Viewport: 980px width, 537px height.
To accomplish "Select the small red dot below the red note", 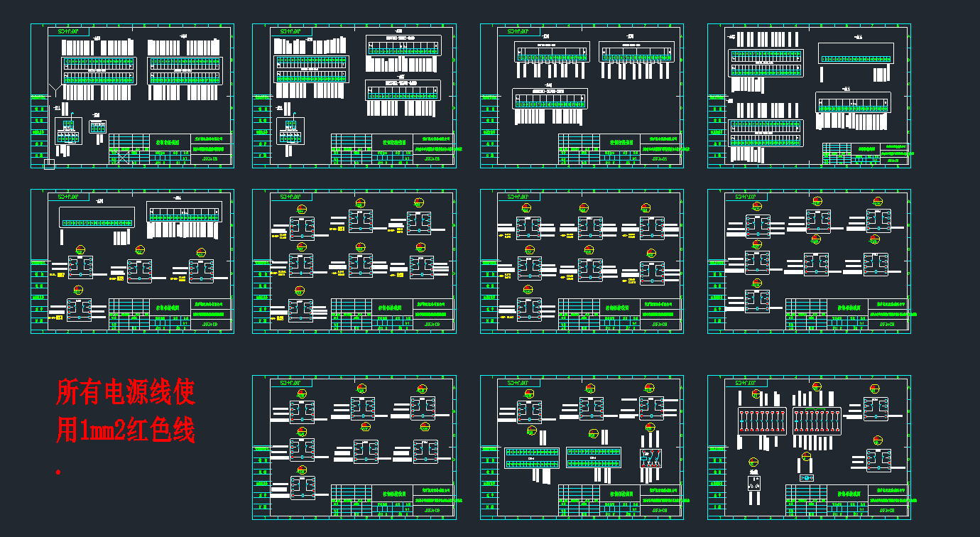I will (58, 472).
